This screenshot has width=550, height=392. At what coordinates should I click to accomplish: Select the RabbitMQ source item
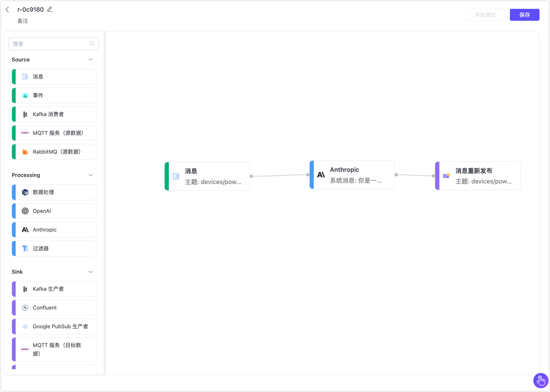pyautogui.click(x=54, y=152)
